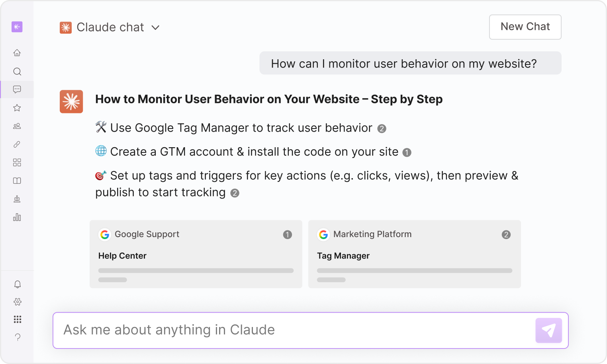Click the robot icon in sidebar
This screenshot has height=364, width=607.
point(17,199)
